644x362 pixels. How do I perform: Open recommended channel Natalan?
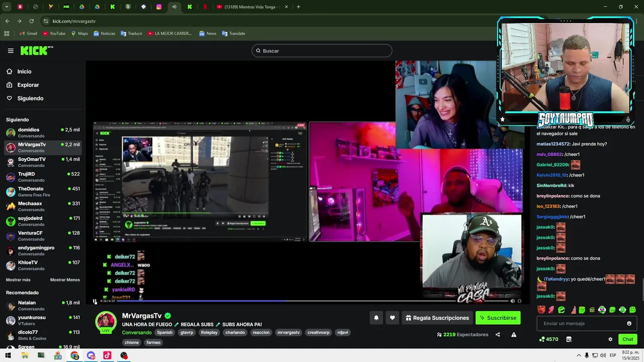[43, 306]
